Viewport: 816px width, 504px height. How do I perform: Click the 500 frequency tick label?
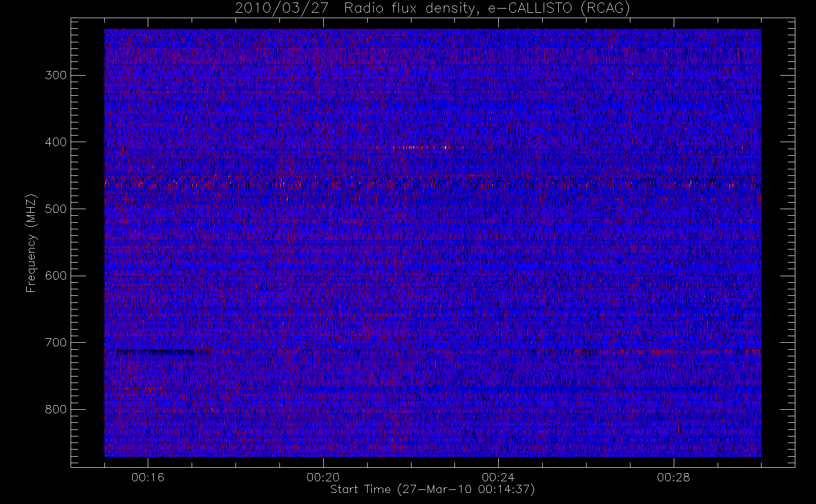tap(56, 209)
